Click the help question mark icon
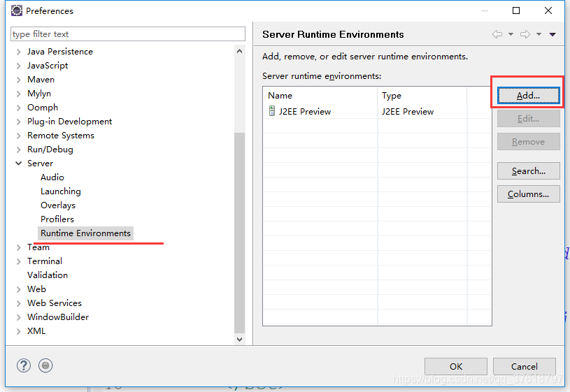 coord(24,365)
